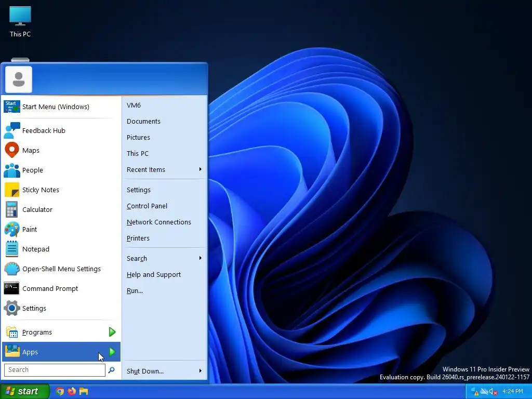Expand the Programs submenu arrow
The image size is (532, 399).
(x=112, y=332)
